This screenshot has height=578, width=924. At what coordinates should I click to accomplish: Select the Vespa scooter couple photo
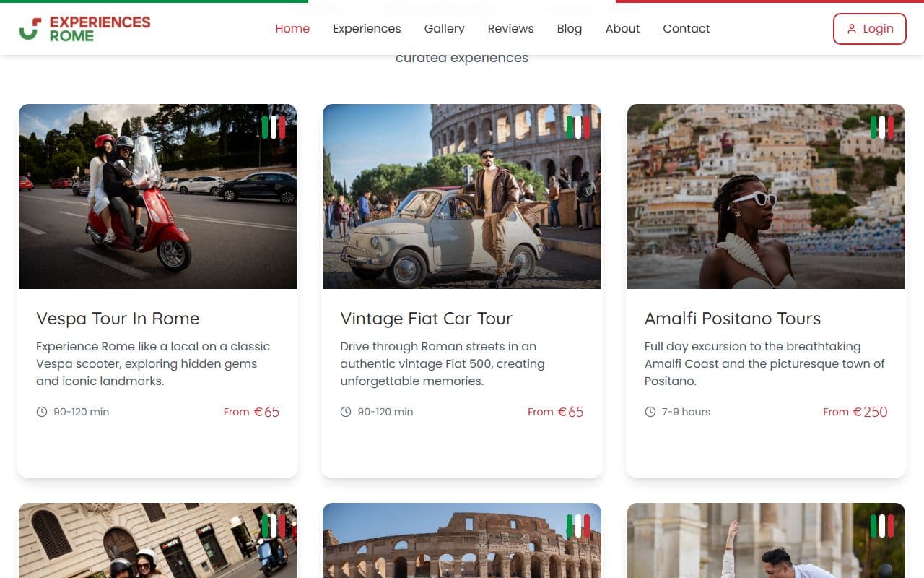pos(157,197)
